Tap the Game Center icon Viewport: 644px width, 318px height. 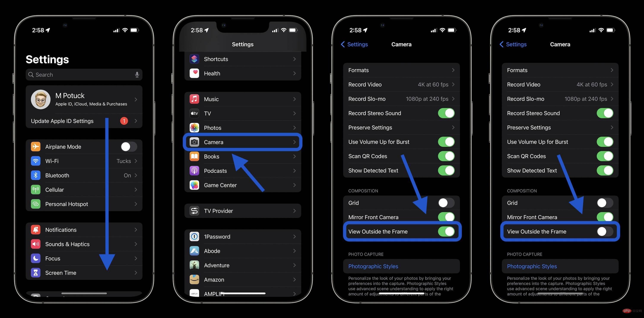194,185
